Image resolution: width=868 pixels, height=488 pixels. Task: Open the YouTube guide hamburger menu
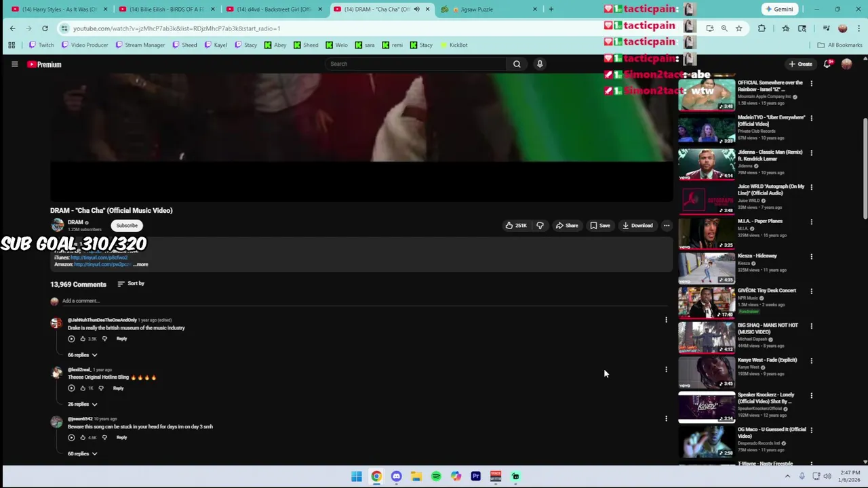(14, 64)
